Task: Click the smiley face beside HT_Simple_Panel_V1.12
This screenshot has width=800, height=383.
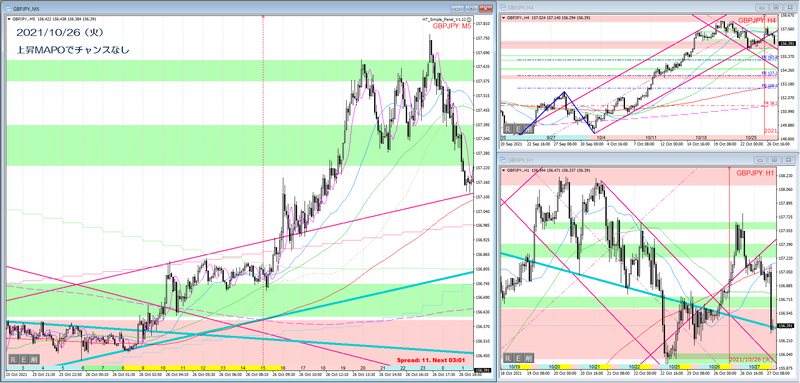Action: click(x=468, y=19)
